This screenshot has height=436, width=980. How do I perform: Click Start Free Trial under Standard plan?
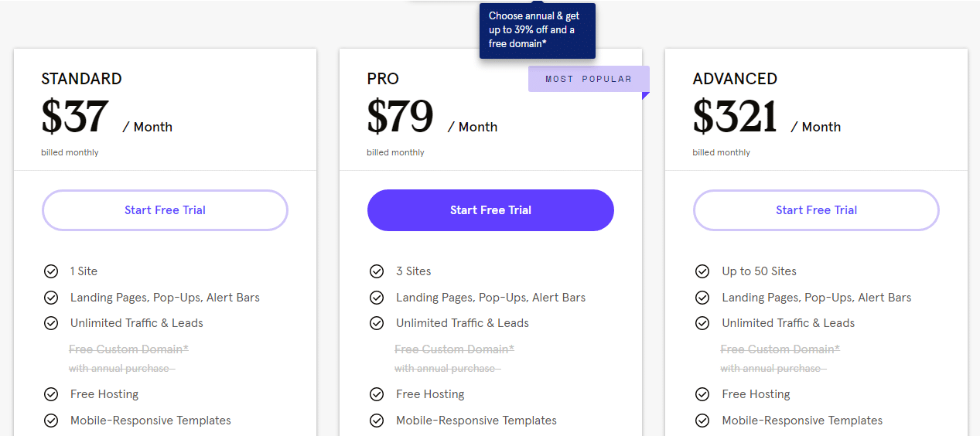click(165, 210)
